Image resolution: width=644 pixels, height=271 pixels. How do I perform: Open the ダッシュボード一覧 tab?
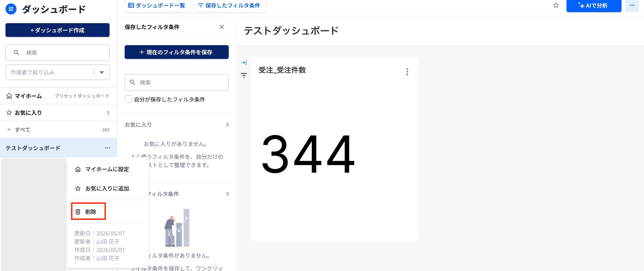pyautogui.click(x=157, y=5)
